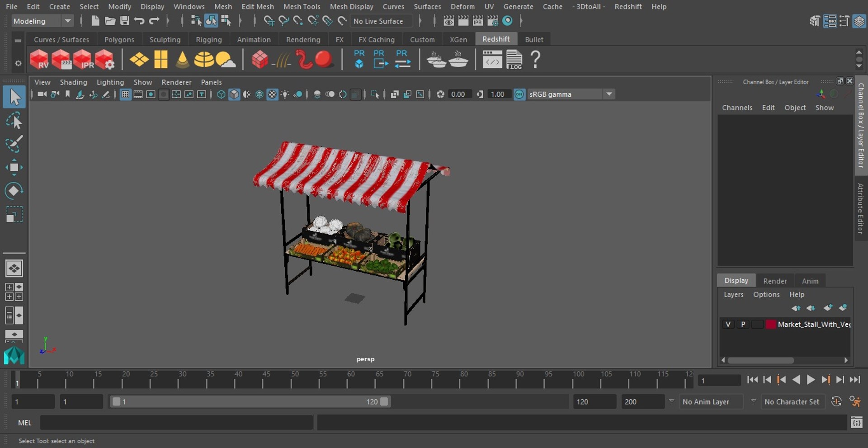
Task: Toggle playback P box on Market_Stall layer
Action: tap(743, 324)
